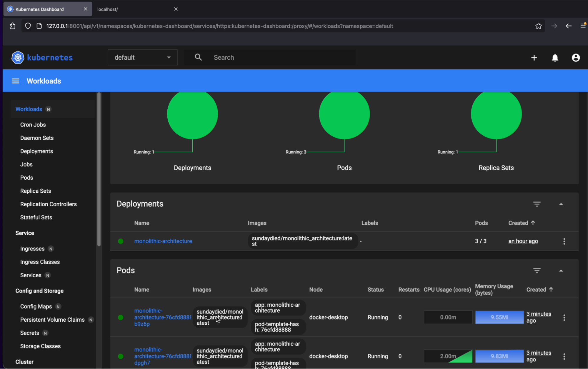588x369 pixels.
Task: Select Workloads in sidebar
Action: point(29,109)
